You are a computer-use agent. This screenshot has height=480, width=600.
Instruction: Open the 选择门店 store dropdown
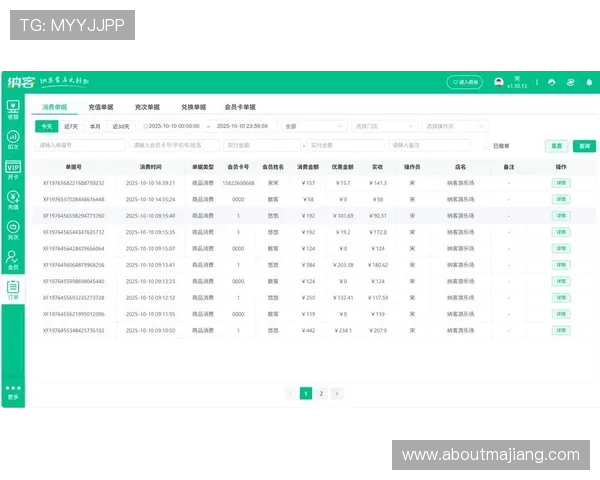click(383, 127)
